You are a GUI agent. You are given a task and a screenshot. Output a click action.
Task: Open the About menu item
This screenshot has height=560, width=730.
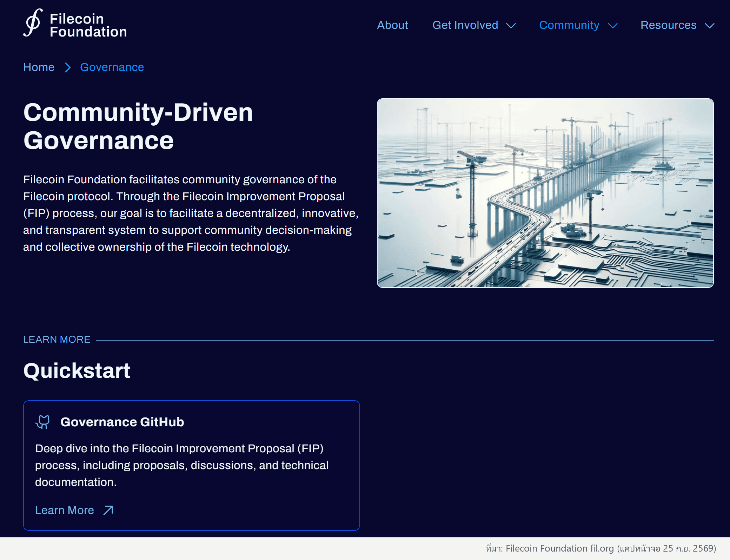point(392,25)
